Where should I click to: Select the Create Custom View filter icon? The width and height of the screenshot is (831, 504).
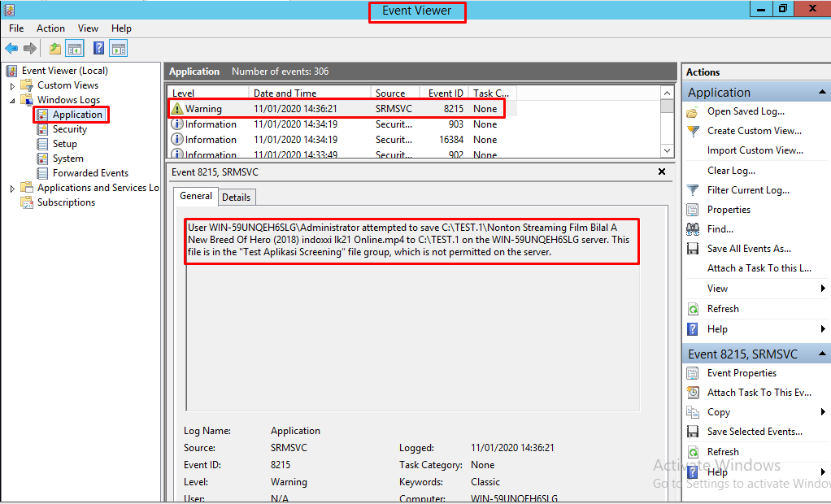[693, 131]
